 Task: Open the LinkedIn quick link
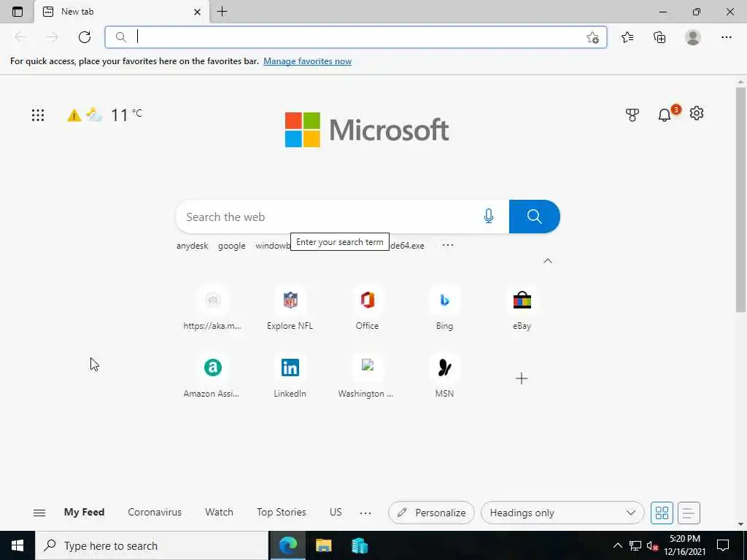[x=290, y=376]
